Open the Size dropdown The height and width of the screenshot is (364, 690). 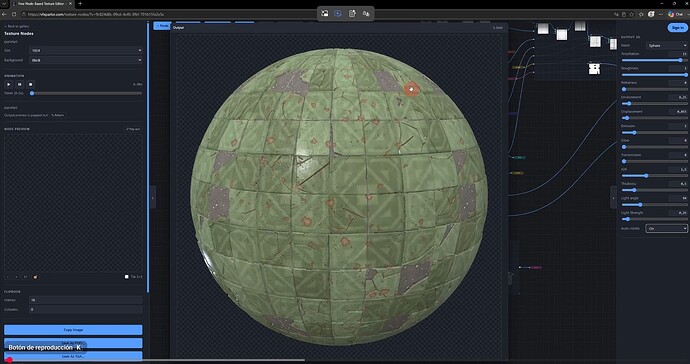click(x=86, y=51)
